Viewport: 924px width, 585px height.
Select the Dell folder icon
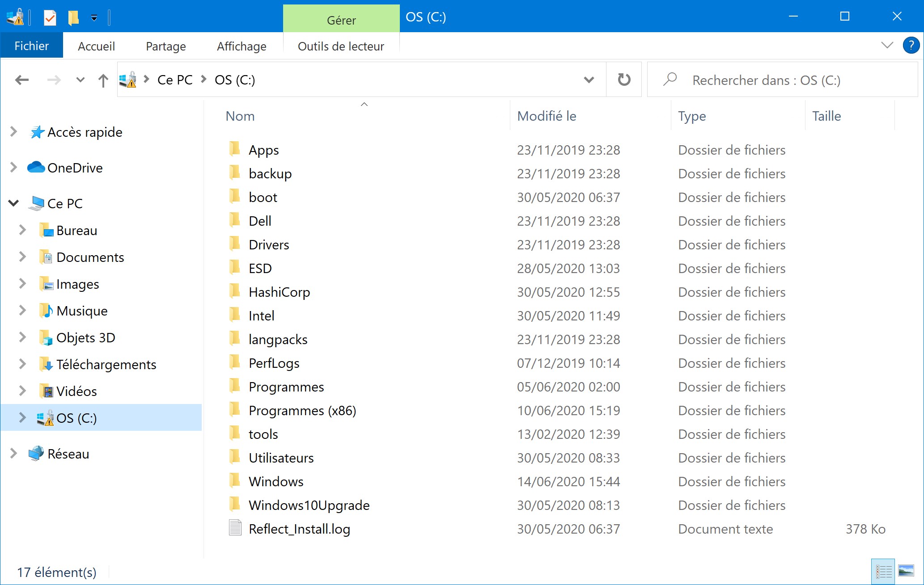click(234, 220)
